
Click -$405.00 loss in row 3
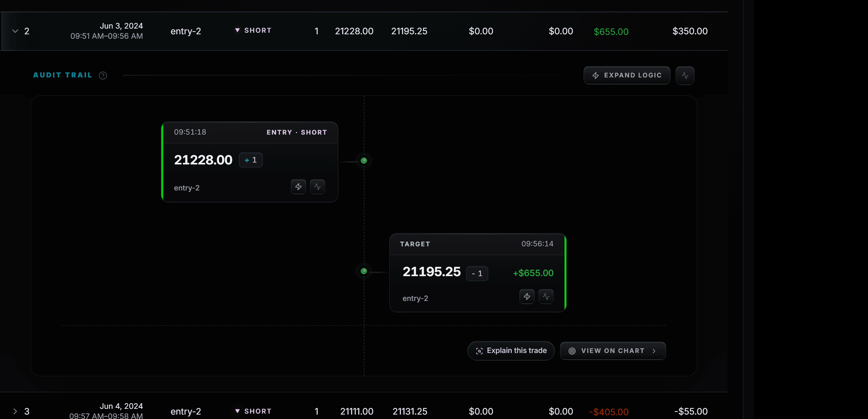coord(609,412)
